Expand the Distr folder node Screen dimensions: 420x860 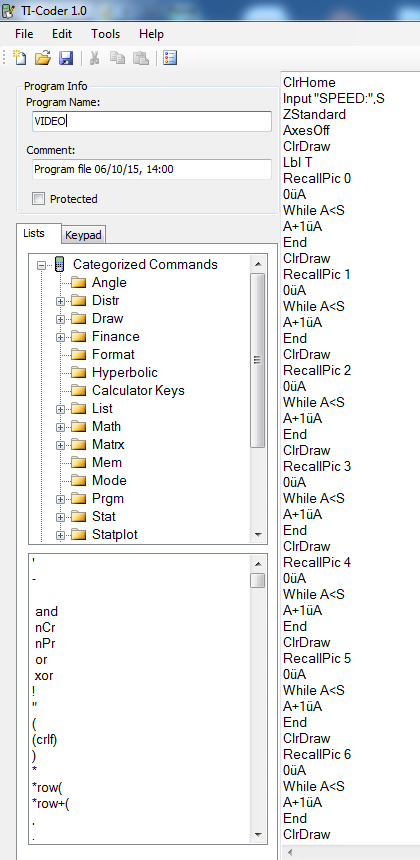point(60,301)
